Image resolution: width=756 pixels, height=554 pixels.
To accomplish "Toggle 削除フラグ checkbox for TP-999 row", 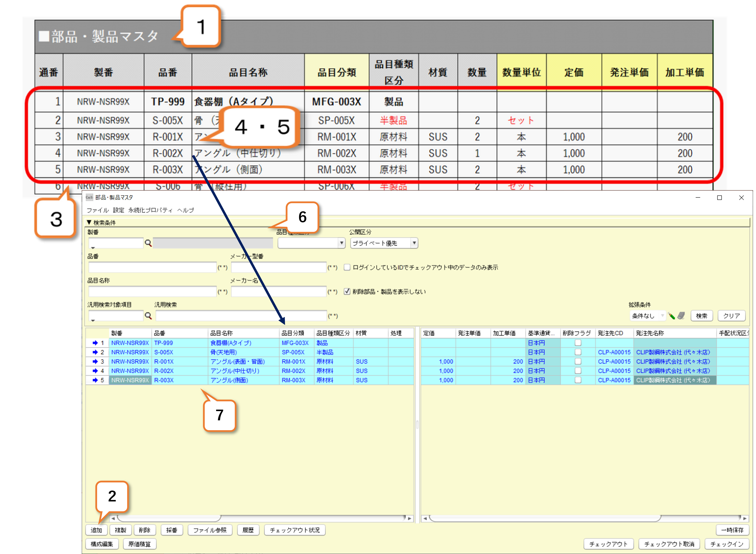I will (x=578, y=343).
